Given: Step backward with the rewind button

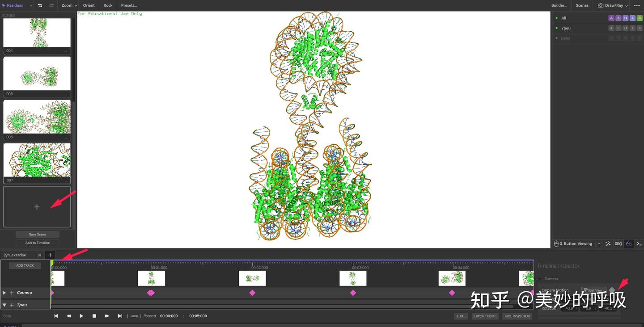Looking at the screenshot, I should (69, 316).
